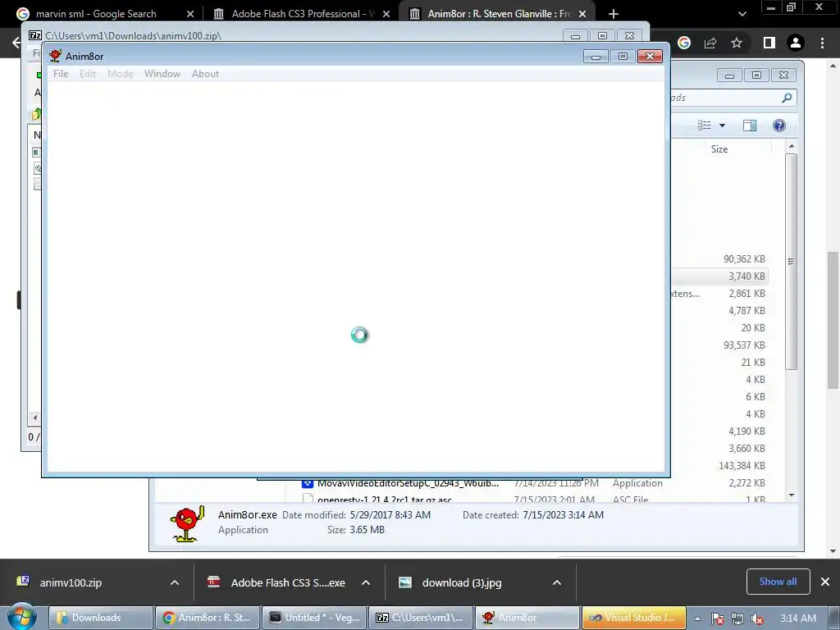Open Explorer help icon
The height and width of the screenshot is (630, 840).
click(779, 126)
